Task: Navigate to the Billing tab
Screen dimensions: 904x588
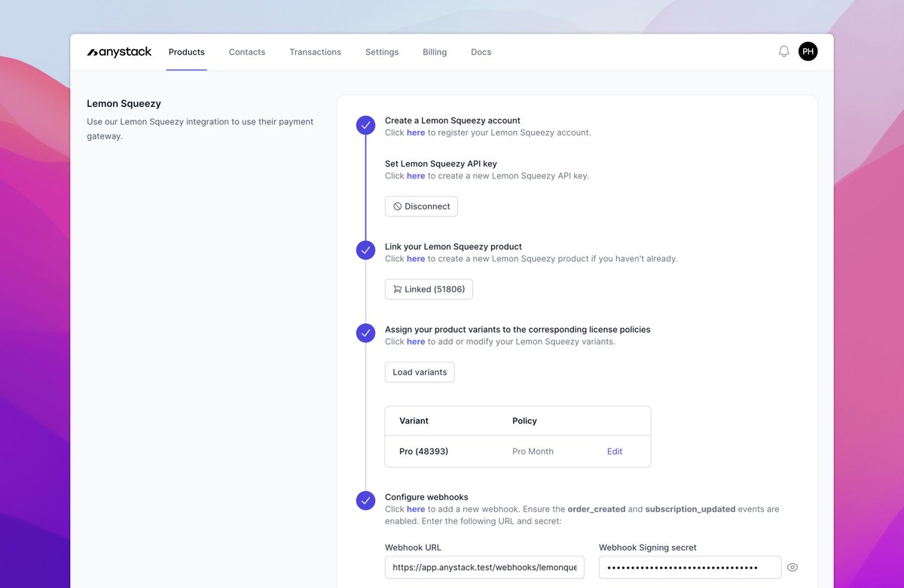Action: click(x=435, y=52)
